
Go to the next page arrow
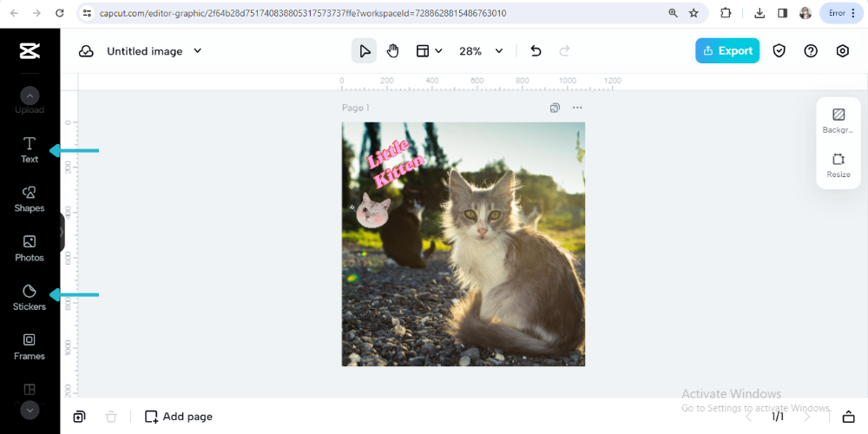tap(806, 417)
